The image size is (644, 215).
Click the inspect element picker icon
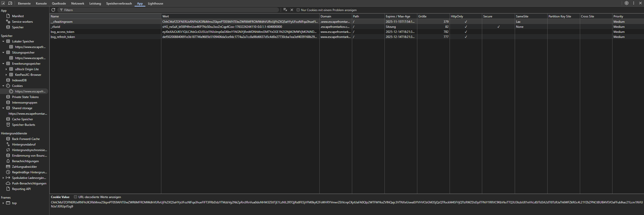click(x=3, y=3)
